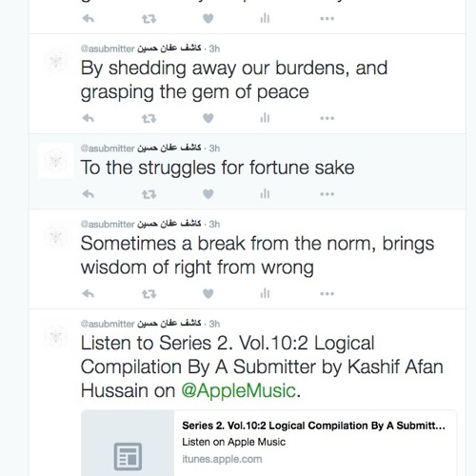The image size is (476, 476).
Task: Retweet 'Sometimes a break from the norm' tweet
Action: [x=149, y=294]
